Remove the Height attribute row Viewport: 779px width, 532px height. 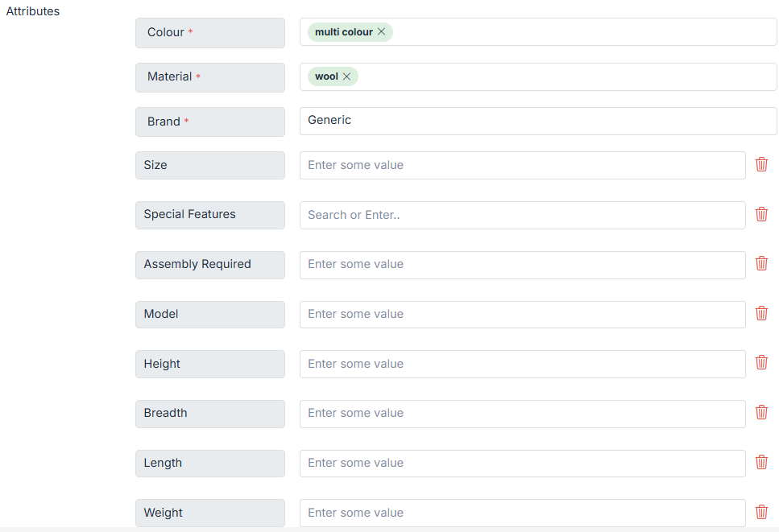pyautogui.click(x=761, y=363)
